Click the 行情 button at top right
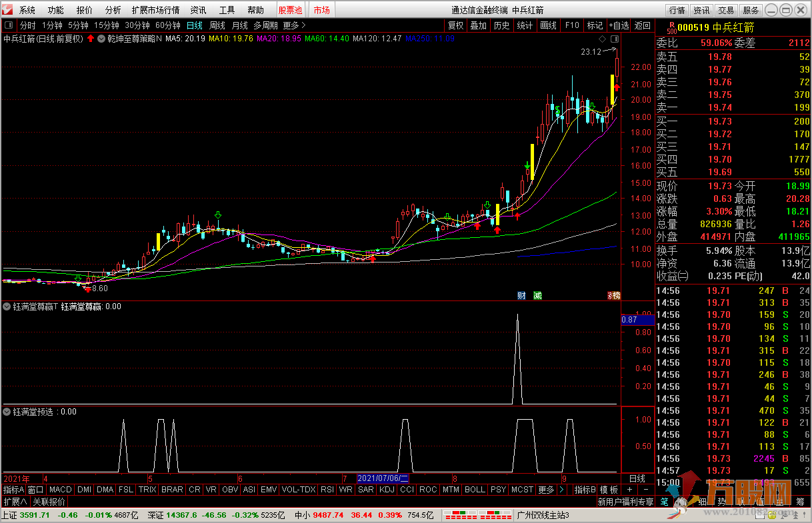The width and height of the screenshot is (812, 523). [x=677, y=10]
